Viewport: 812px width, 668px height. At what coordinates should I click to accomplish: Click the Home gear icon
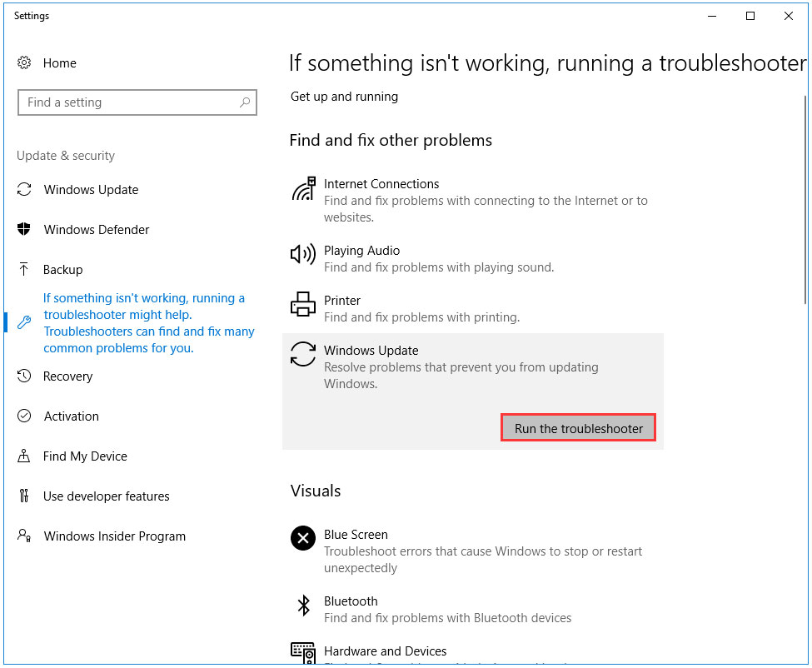tap(24, 63)
